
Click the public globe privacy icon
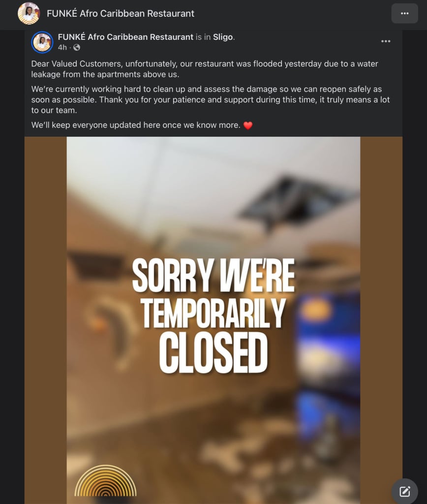point(76,47)
